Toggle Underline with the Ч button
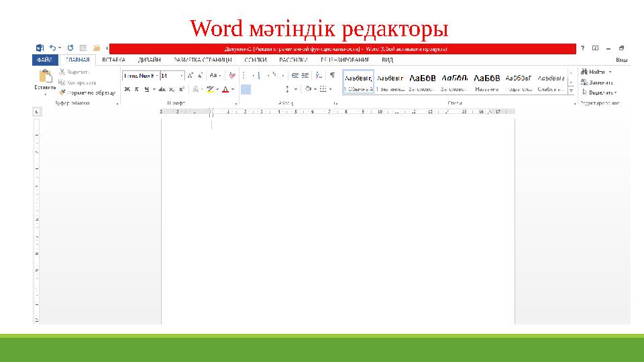The image size is (644, 362). 147,89
